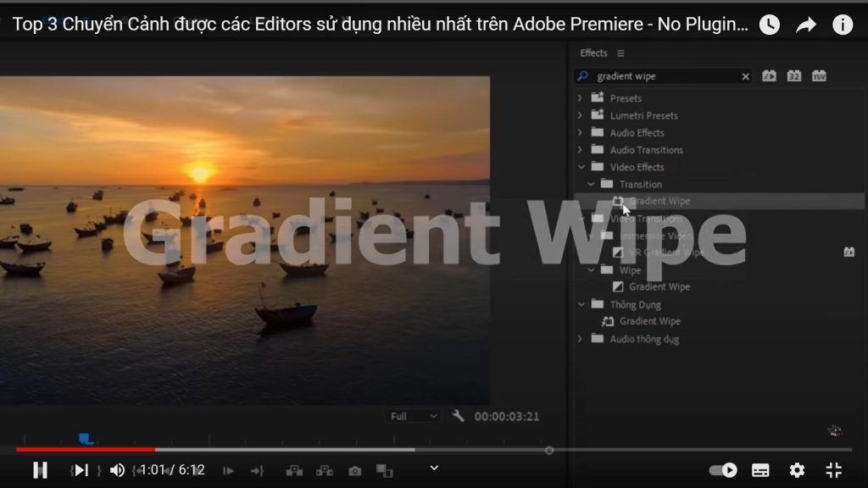Click the Share arrow on the video
Screen dimensions: 868x488
pyautogui.click(x=806, y=25)
